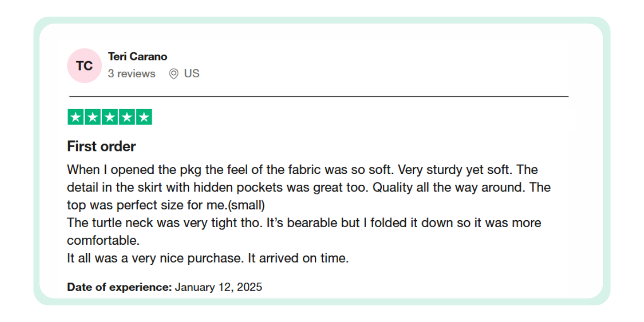Screen dimensions: 644x322
Task: Click the location pin icon
Action: (x=173, y=74)
